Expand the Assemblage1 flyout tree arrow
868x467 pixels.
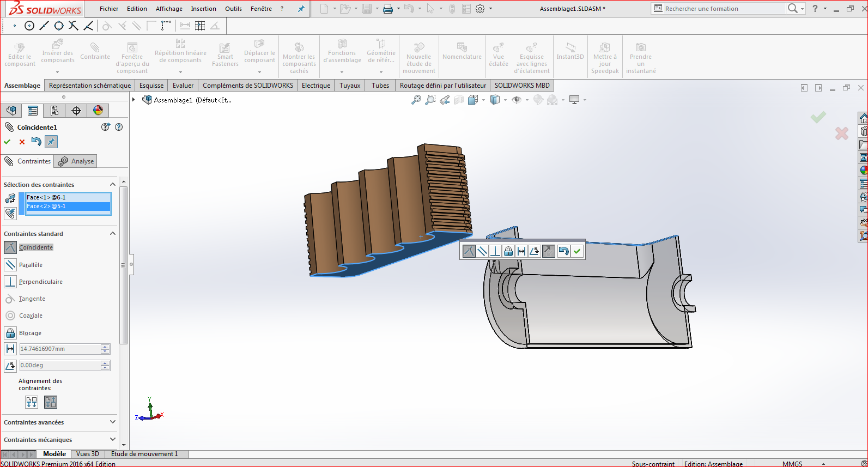[133, 100]
